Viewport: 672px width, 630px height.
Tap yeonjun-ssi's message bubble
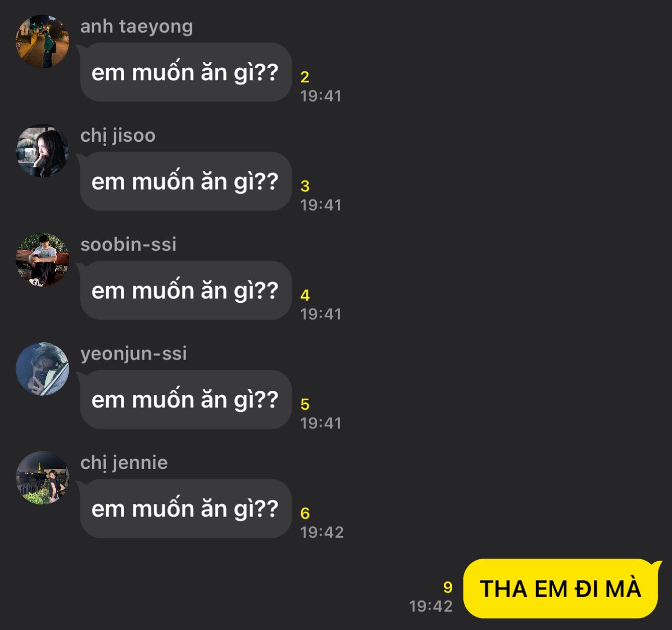185,400
